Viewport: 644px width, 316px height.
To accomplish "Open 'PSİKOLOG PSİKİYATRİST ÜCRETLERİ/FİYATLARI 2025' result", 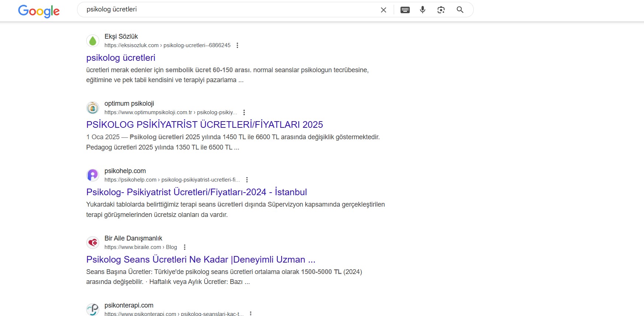I will (x=205, y=125).
